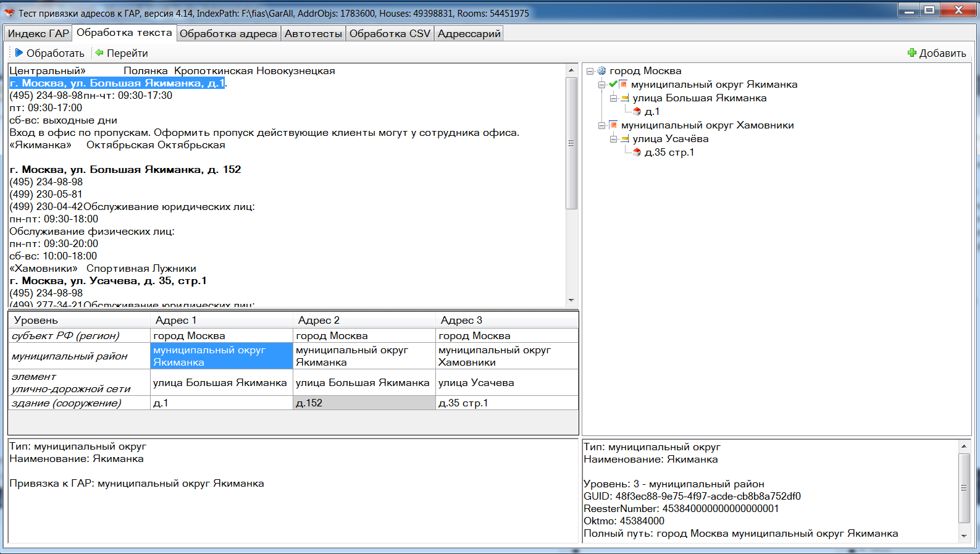Click the house icon next to д.1
The image size is (980, 554).
click(637, 112)
